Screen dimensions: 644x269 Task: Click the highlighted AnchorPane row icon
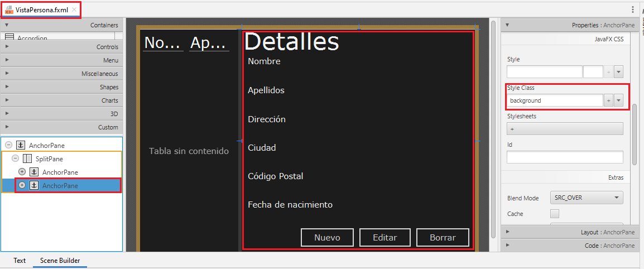33,186
